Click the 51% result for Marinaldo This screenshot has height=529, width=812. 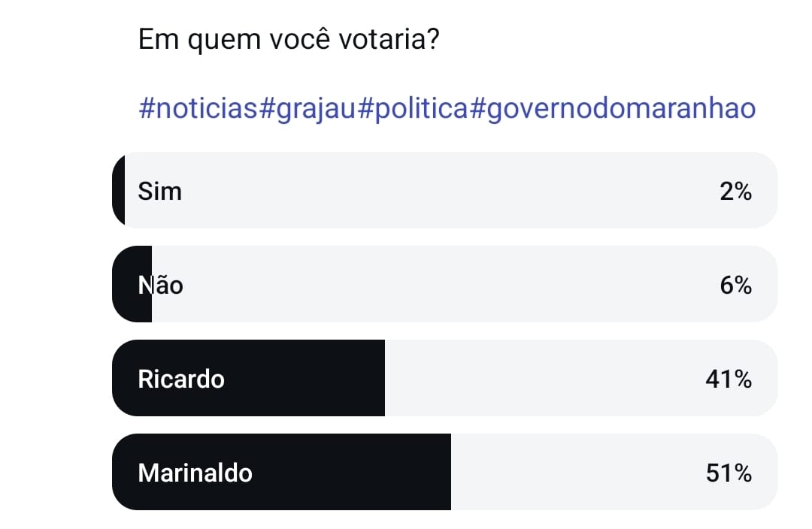point(728,473)
